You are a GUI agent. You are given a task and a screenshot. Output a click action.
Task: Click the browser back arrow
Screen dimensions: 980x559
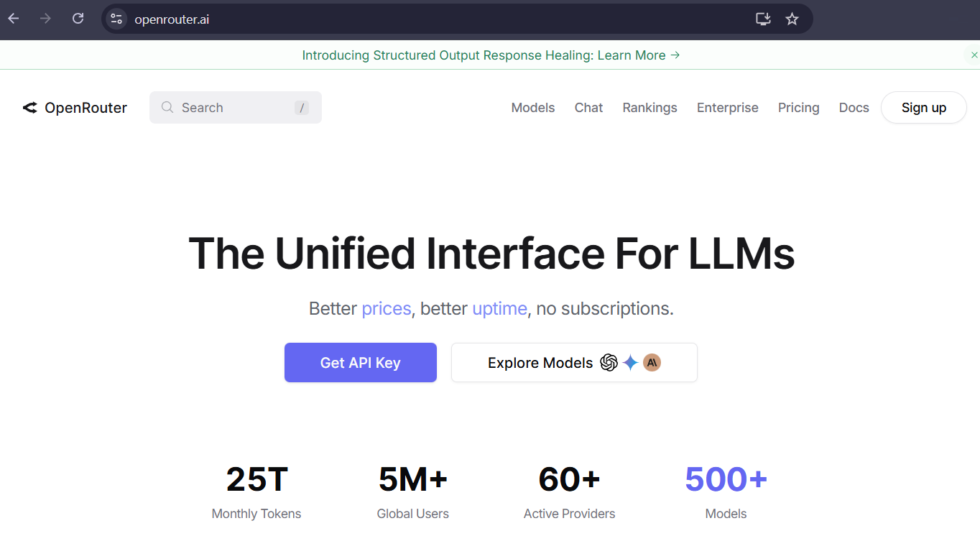pyautogui.click(x=14, y=19)
